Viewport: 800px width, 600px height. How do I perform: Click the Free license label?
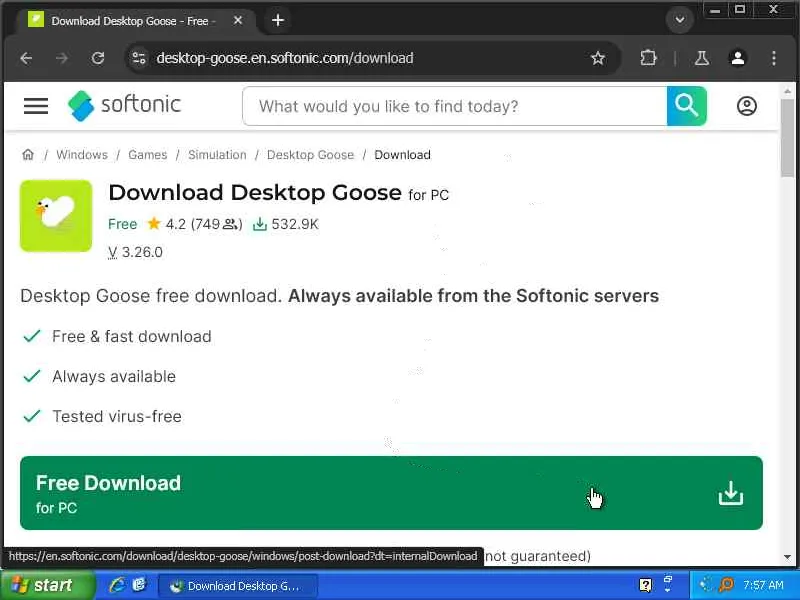click(122, 224)
